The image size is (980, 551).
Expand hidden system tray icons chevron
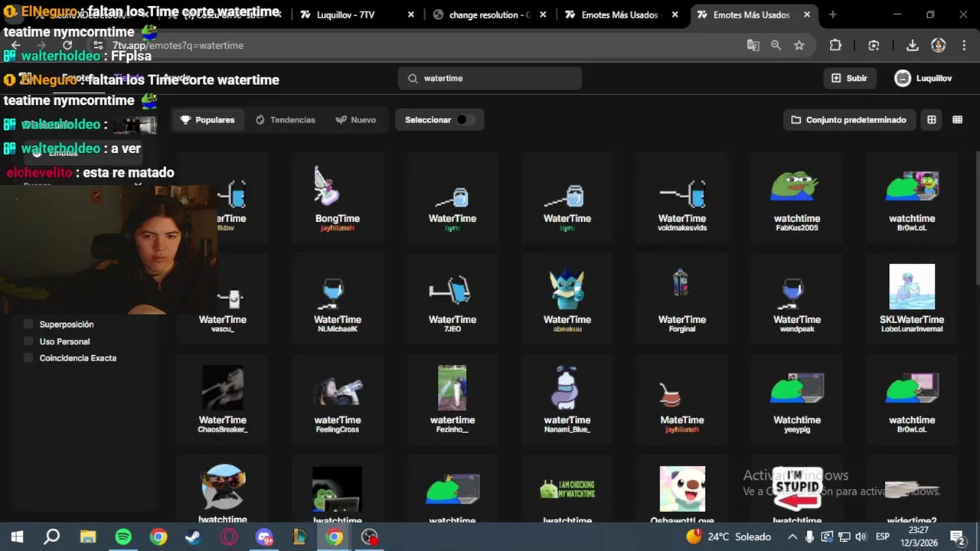coord(792,536)
